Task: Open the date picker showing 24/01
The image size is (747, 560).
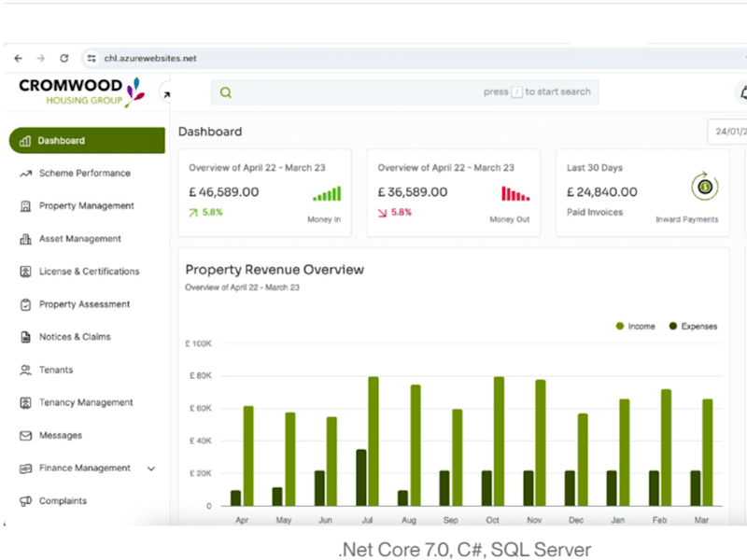Action: (x=727, y=132)
